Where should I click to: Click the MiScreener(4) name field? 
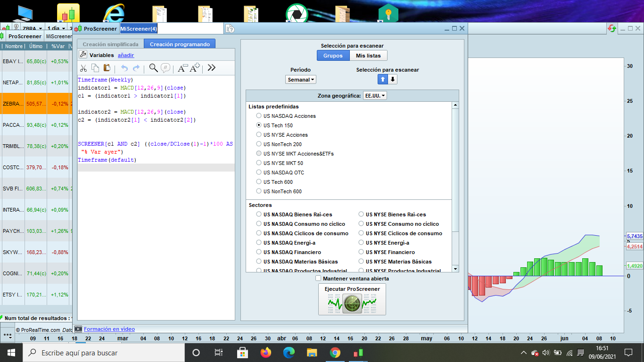pos(172,29)
